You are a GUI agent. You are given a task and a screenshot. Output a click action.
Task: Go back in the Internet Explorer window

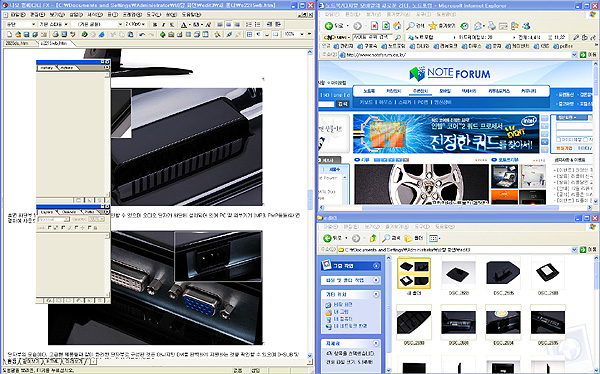pos(334,26)
